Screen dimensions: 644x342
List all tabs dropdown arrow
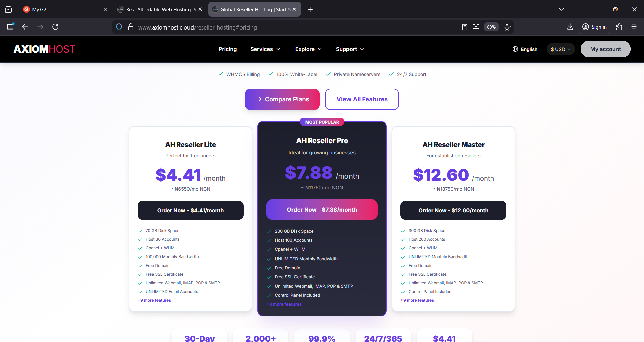(561, 9)
